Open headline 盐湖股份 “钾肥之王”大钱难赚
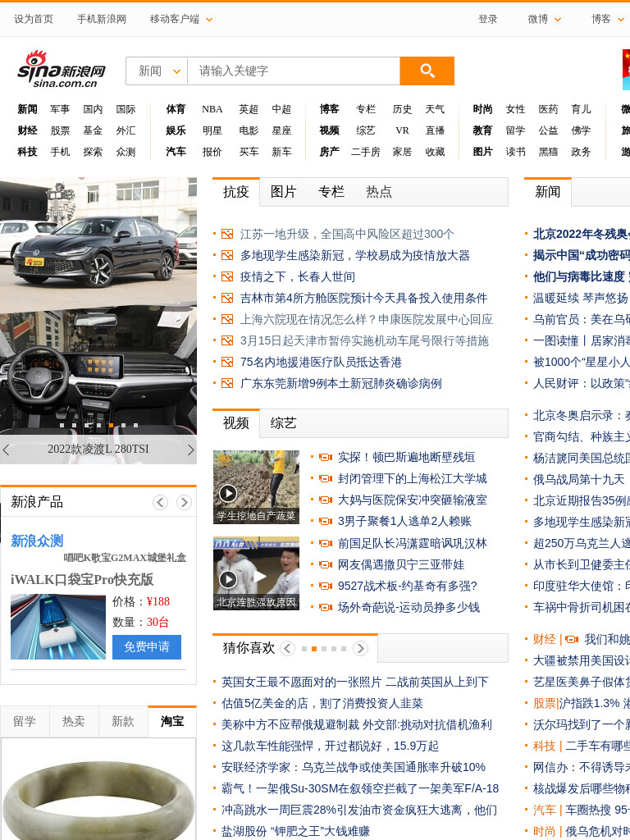 tap(295, 832)
